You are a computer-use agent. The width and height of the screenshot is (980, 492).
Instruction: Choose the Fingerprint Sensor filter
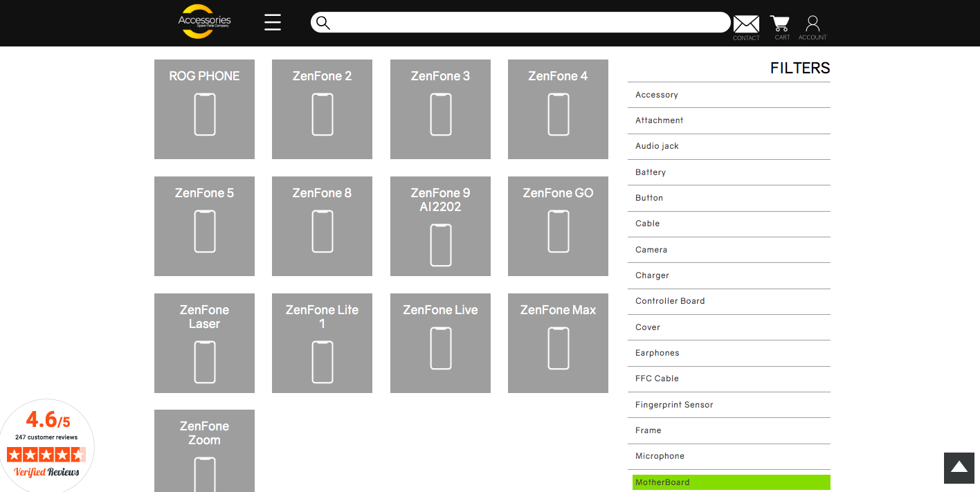(x=729, y=405)
